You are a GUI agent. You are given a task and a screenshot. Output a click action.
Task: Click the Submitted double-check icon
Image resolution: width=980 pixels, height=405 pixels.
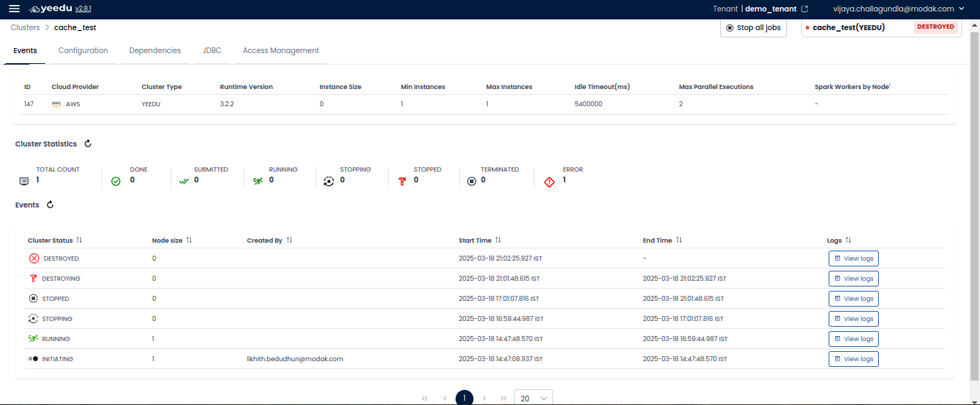click(184, 182)
